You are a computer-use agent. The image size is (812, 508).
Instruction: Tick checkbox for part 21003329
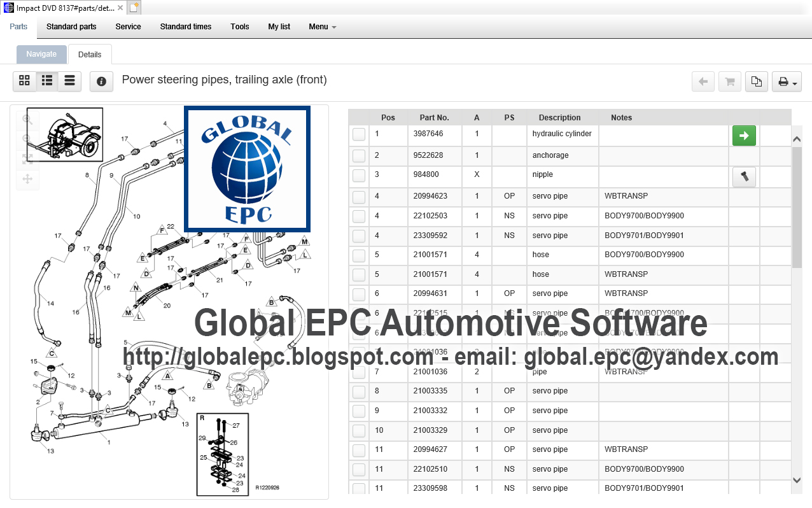click(x=359, y=431)
